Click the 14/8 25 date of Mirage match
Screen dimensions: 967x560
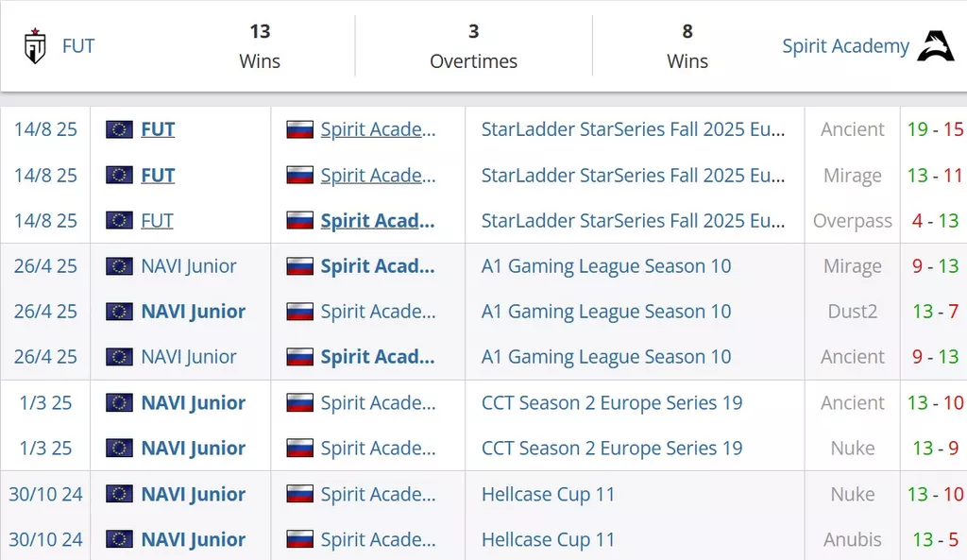[45, 175]
